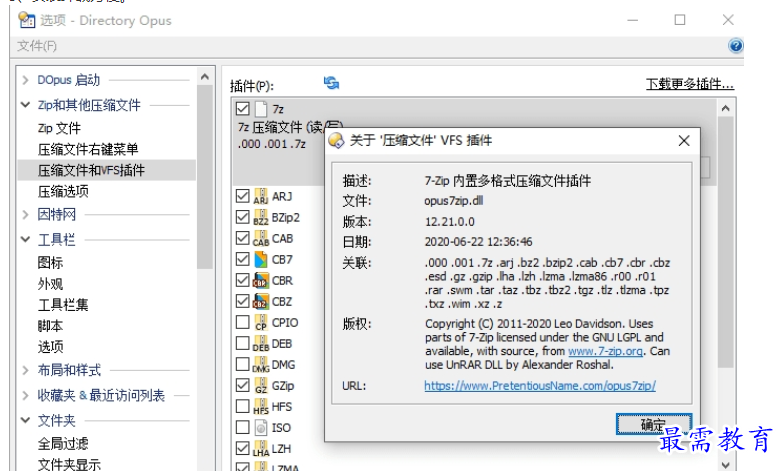The image size is (781, 471).
Task: Open the help question mark icon
Action: coord(735,46)
